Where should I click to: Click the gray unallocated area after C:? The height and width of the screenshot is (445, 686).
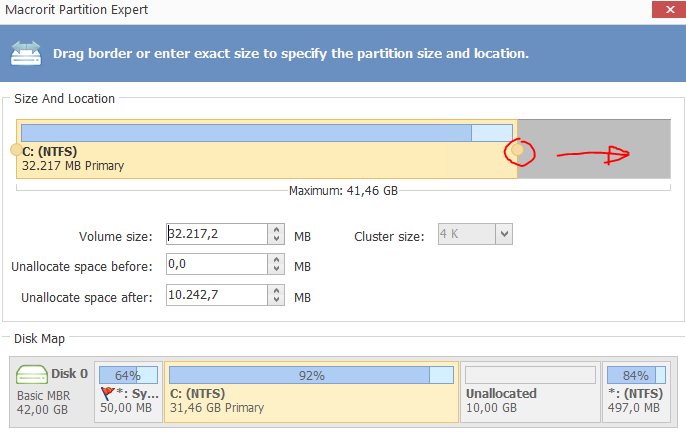(594, 149)
